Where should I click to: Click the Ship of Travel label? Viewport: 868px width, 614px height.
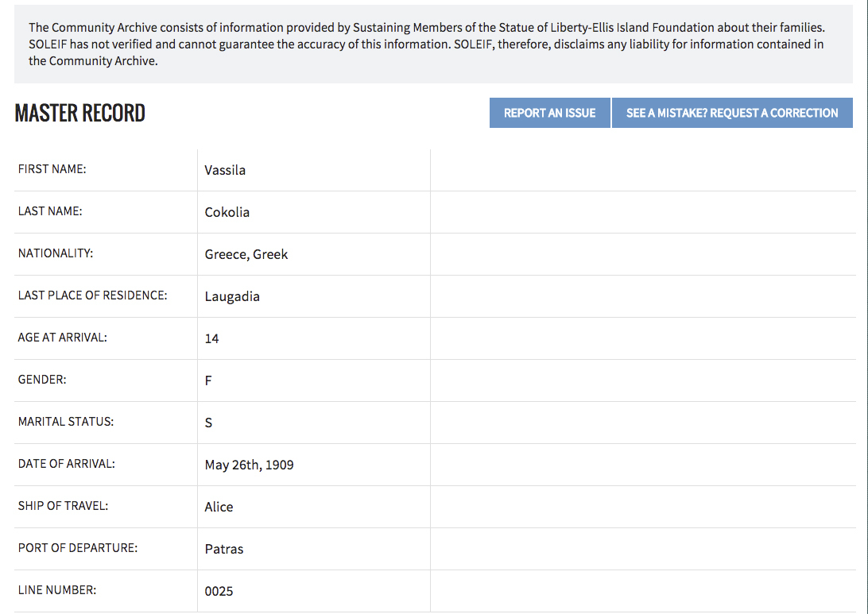click(63, 506)
